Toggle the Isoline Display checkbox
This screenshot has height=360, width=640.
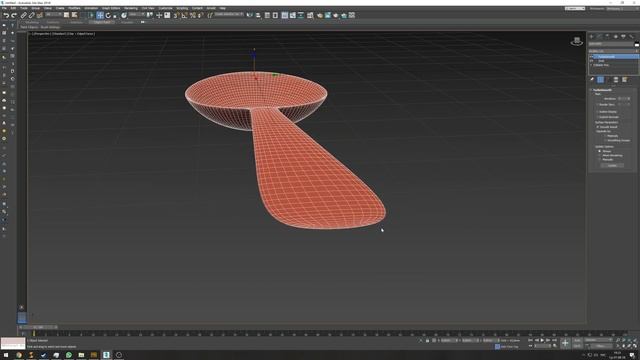pyautogui.click(x=597, y=111)
